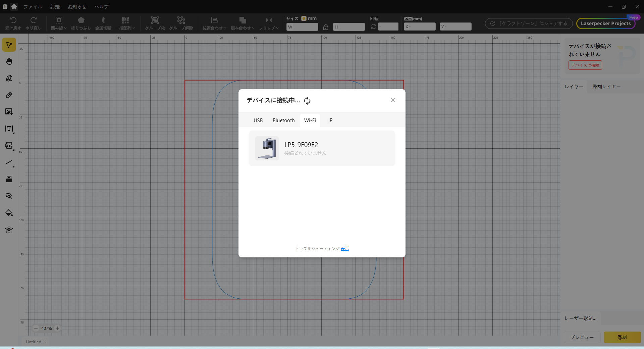Select the text tool
644x349 pixels.
coord(9,129)
